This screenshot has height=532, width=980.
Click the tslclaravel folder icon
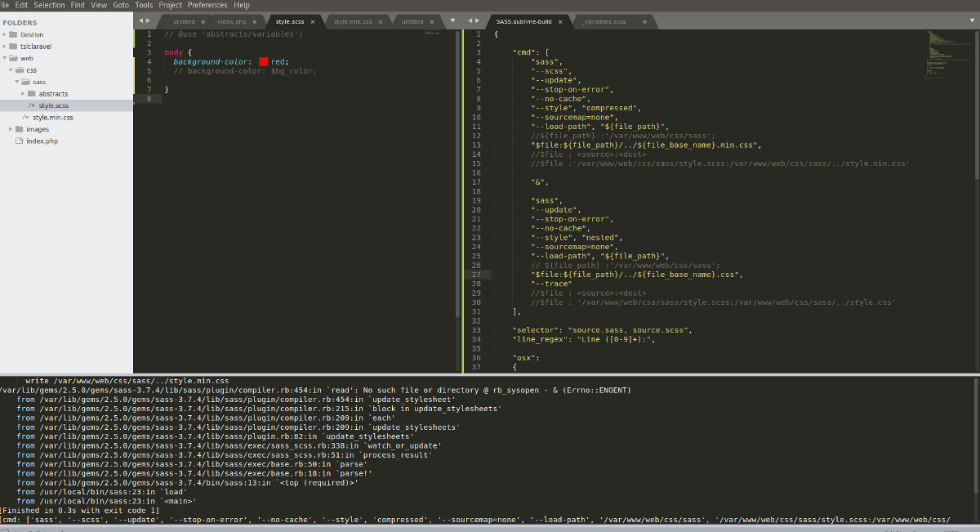click(x=14, y=47)
